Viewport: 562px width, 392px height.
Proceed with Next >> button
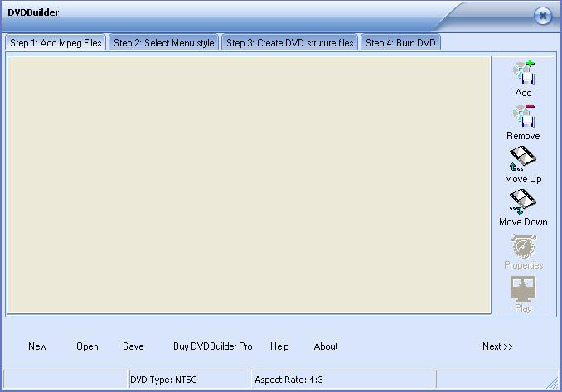[497, 346]
